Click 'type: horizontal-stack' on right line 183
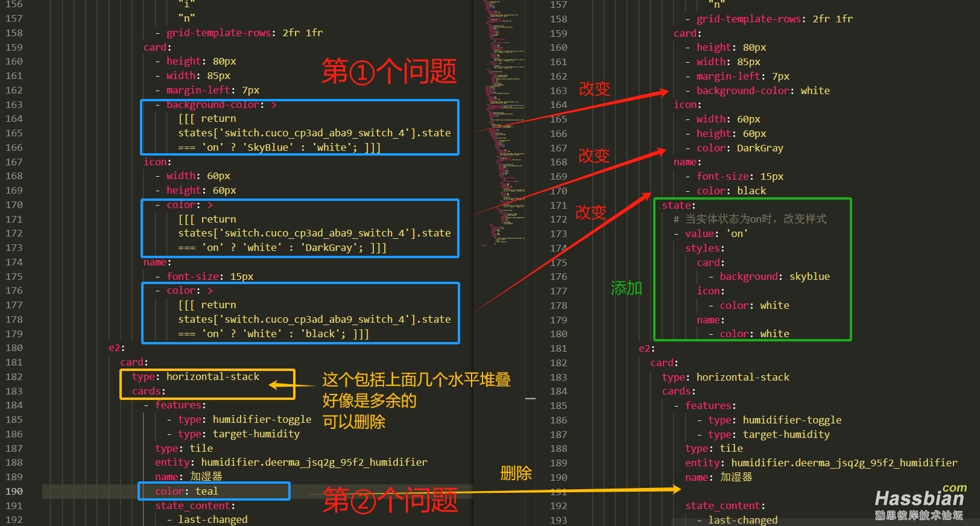Image resolution: width=980 pixels, height=526 pixels. (x=726, y=377)
